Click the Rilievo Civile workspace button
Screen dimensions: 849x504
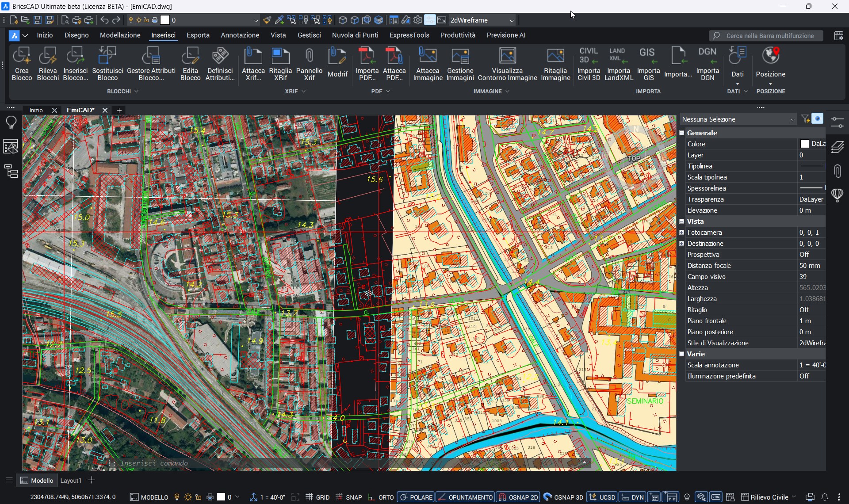(x=769, y=497)
